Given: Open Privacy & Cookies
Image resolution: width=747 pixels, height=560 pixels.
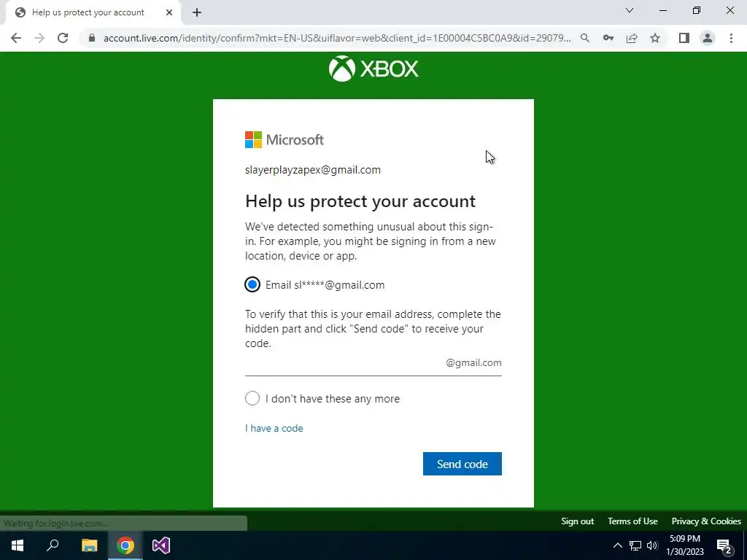Looking at the screenshot, I should pyautogui.click(x=706, y=521).
